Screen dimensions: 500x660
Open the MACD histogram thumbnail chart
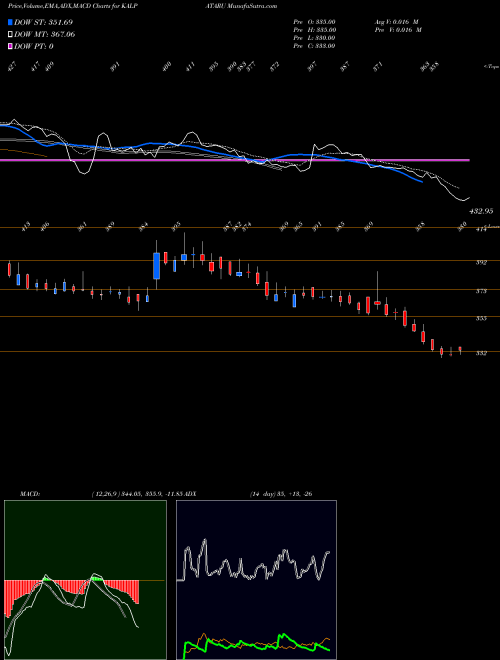tap(85, 580)
